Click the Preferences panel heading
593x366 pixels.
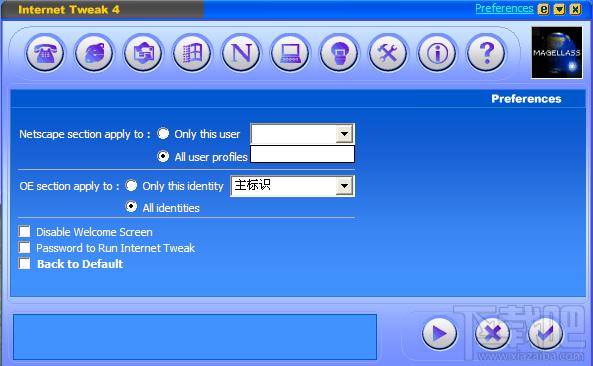click(526, 99)
